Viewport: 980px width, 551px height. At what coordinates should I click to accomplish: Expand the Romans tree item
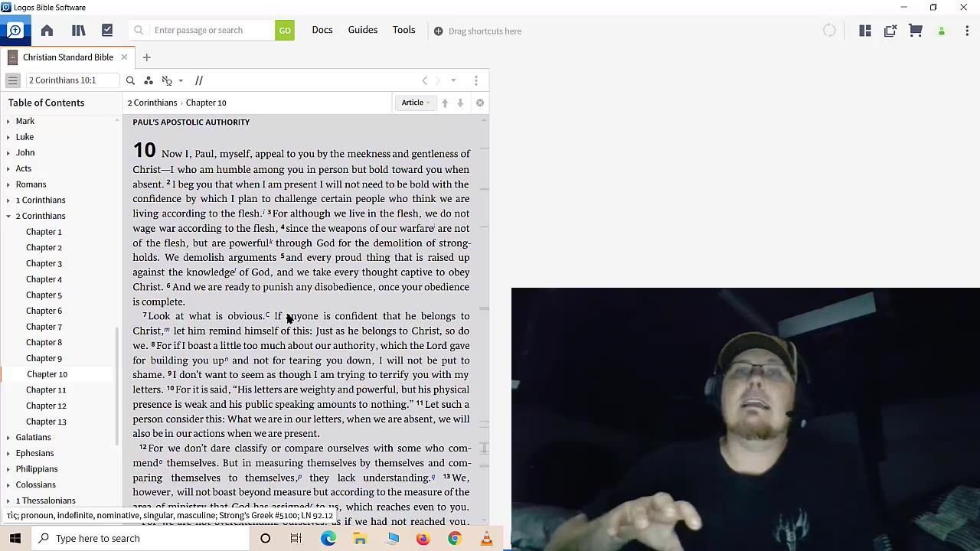click(x=8, y=184)
